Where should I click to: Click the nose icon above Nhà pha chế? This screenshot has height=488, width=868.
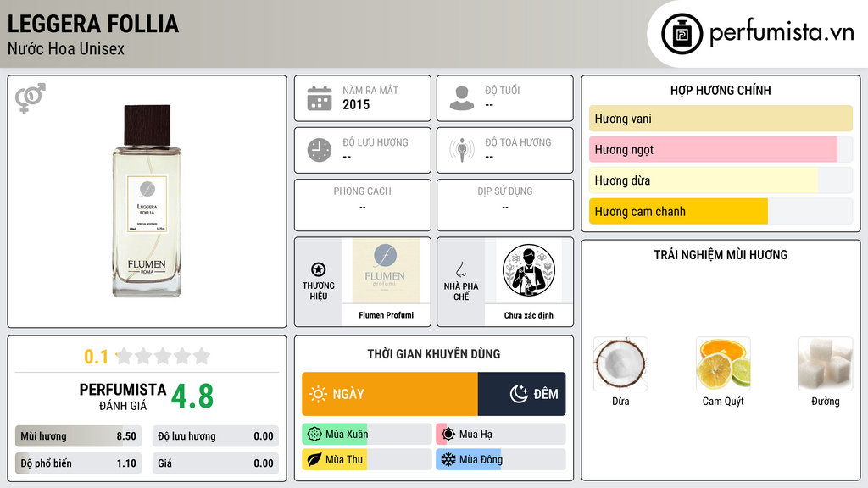coord(460,269)
